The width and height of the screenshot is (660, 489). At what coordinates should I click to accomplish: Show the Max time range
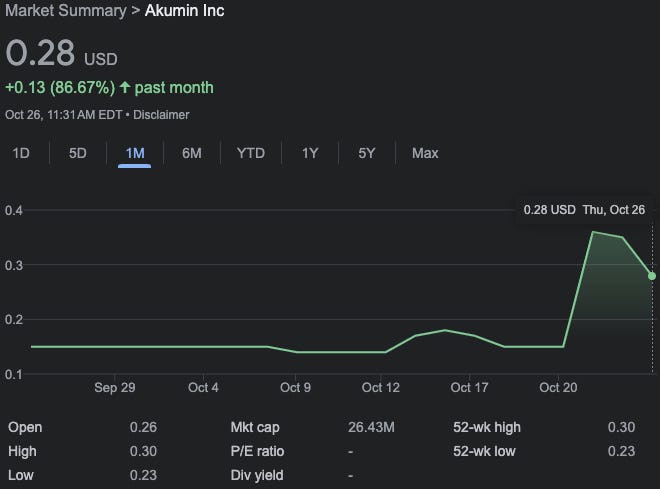425,153
